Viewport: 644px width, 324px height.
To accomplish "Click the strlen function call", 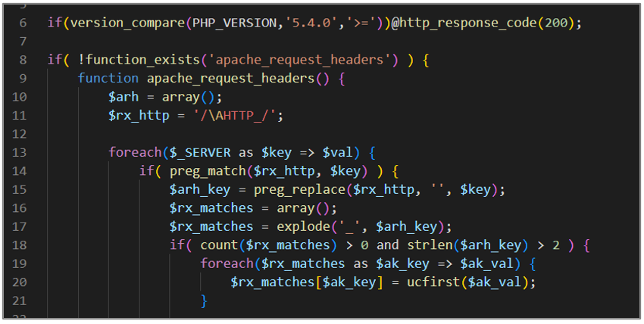I will click(x=430, y=245).
